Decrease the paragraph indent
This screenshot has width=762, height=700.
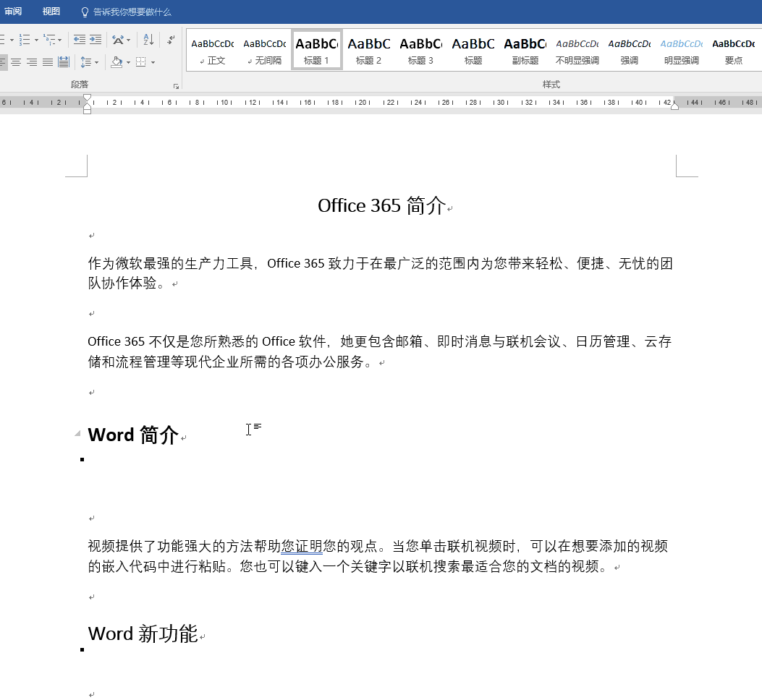click(79, 39)
